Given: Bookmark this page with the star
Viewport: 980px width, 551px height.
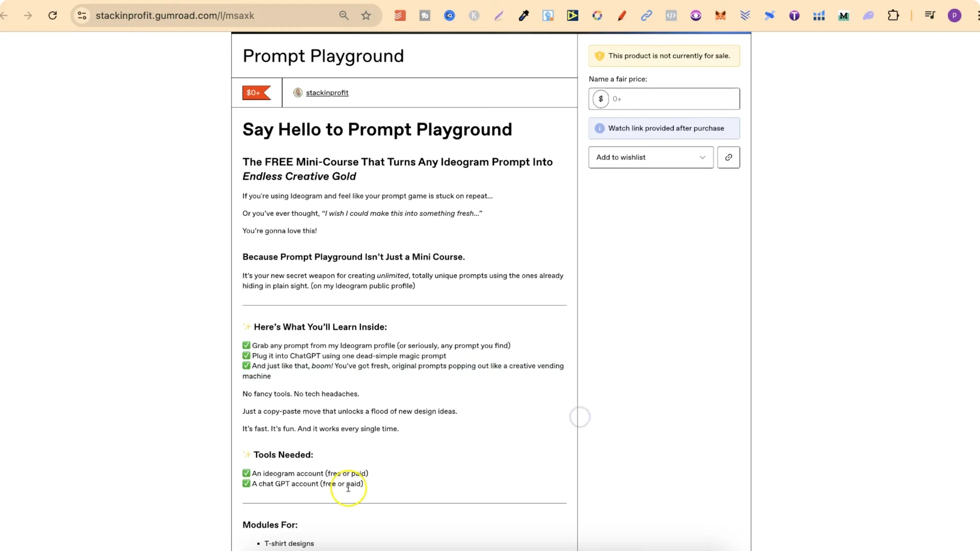Looking at the screenshot, I should [366, 15].
